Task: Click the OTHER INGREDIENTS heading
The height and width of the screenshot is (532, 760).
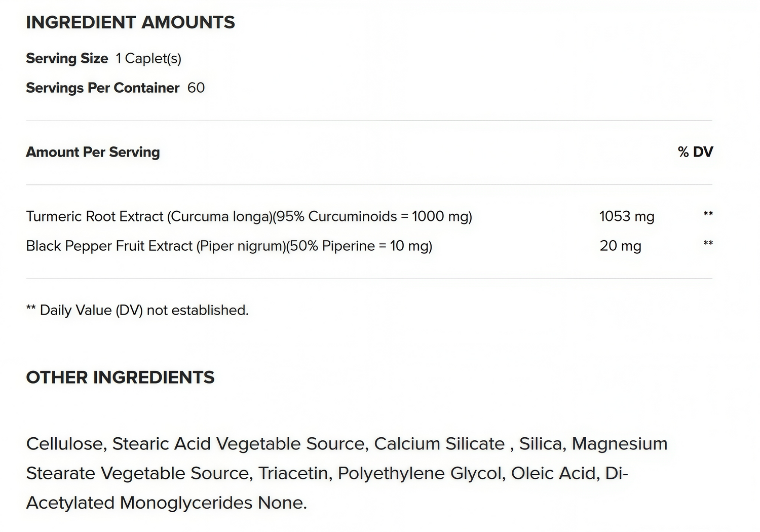Action: [x=120, y=377]
